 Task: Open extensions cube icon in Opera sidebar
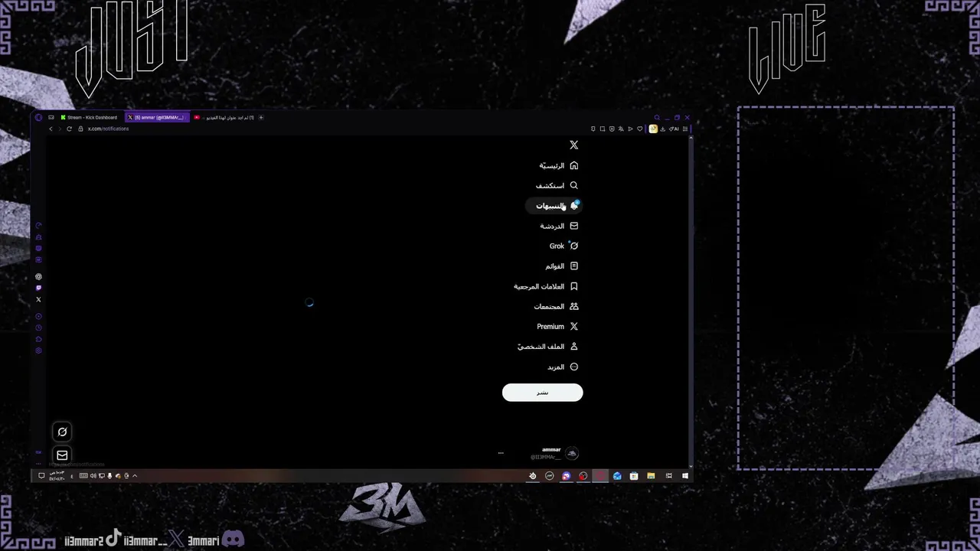coord(38,339)
